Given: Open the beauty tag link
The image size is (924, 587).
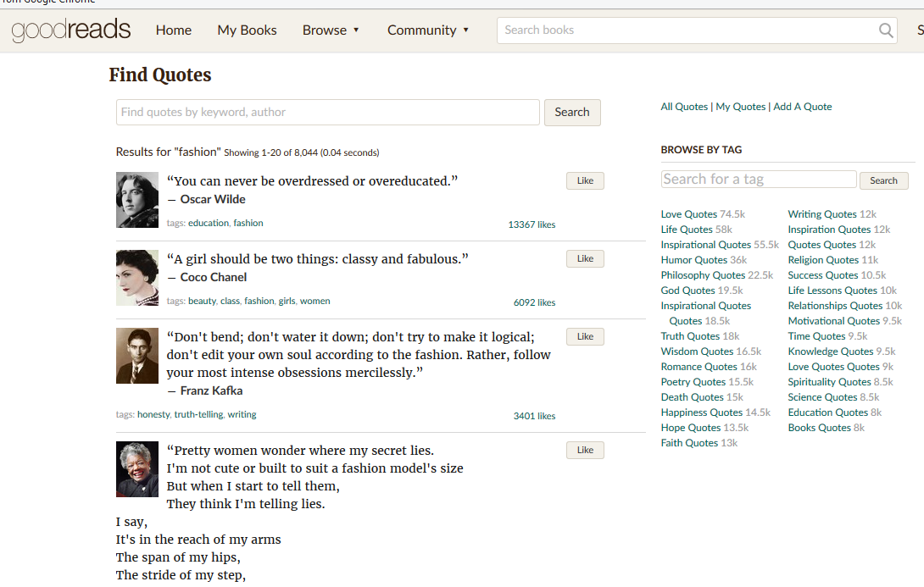Looking at the screenshot, I should [202, 301].
